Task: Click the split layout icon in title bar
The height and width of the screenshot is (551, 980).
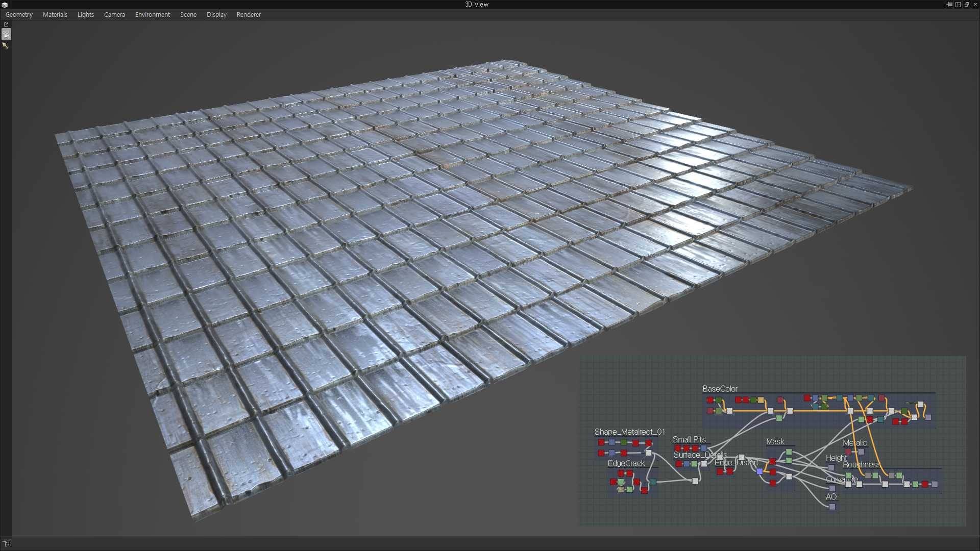Action: pyautogui.click(x=958, y=4)
